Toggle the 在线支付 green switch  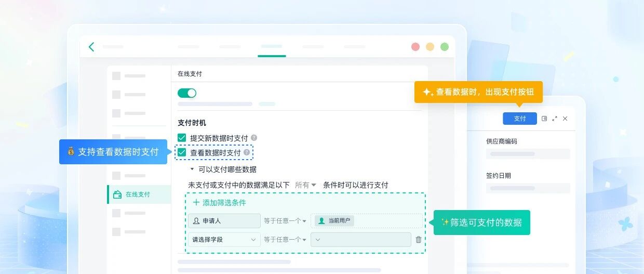click(x=187, y=93)
